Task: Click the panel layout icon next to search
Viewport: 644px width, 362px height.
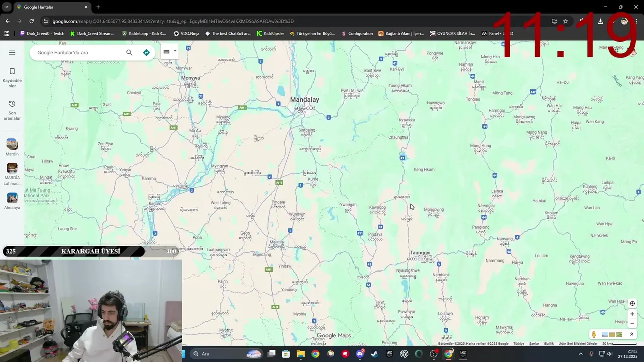Action: click(x=166, y=52)
